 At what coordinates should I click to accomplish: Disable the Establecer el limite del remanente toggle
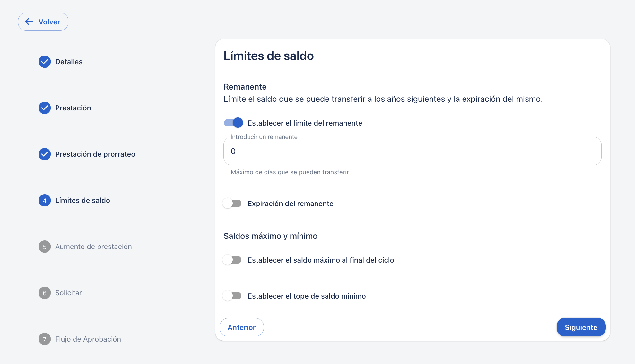pyautogui.click(x=233, y=123)
